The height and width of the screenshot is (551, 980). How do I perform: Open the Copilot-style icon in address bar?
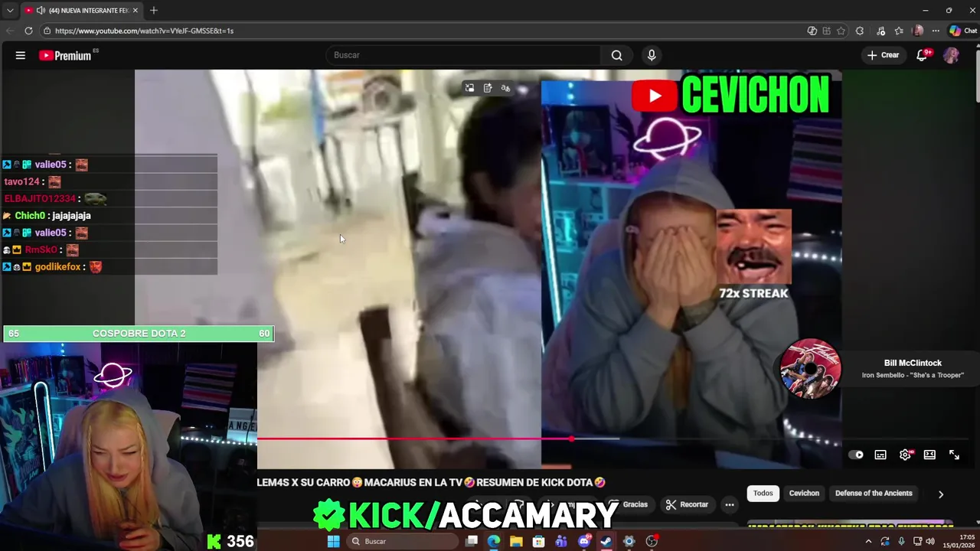tap(812, 31)
